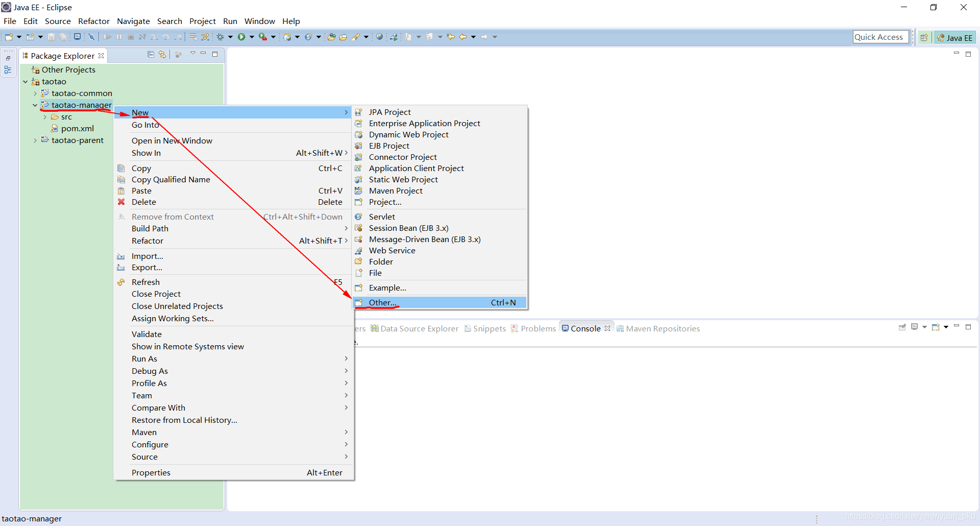Click the Open Console icon in Console view

pyautogui.click(x=936, y=327)
